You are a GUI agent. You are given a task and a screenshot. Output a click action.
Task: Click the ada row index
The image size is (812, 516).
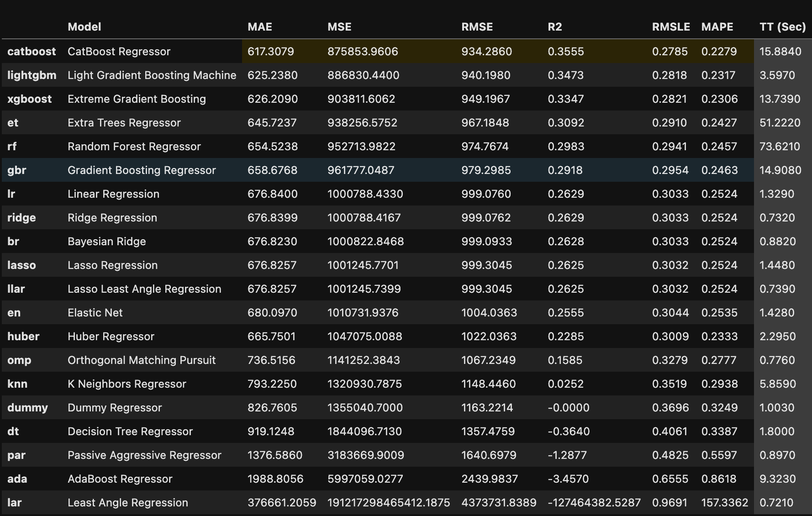click(17, 479)
